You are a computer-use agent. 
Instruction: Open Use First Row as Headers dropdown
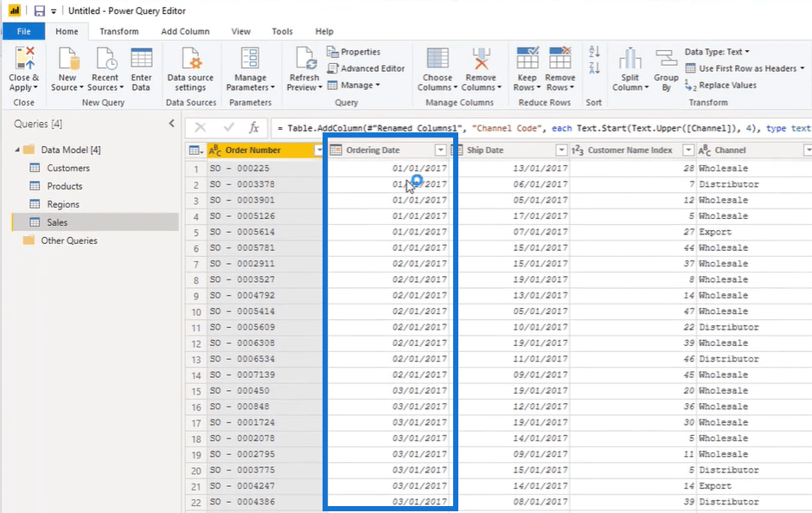pyautogui.click(x=745, y=68)
